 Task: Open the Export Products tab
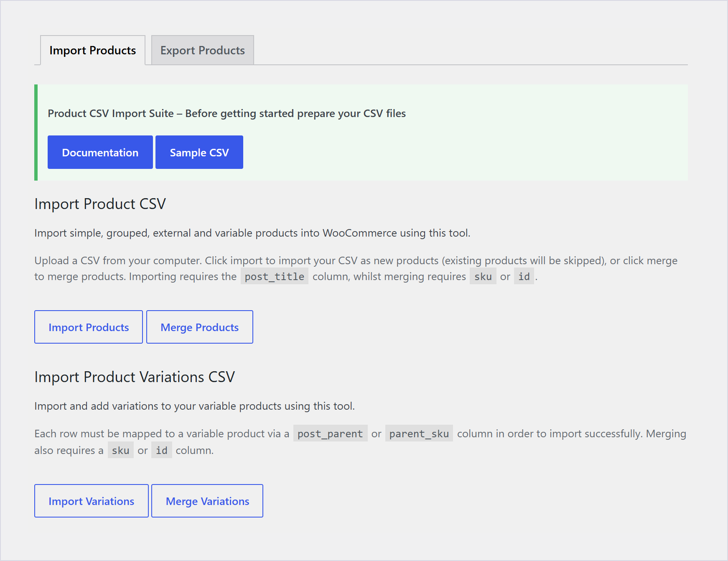pyautogui.click(x=203, y=50)
